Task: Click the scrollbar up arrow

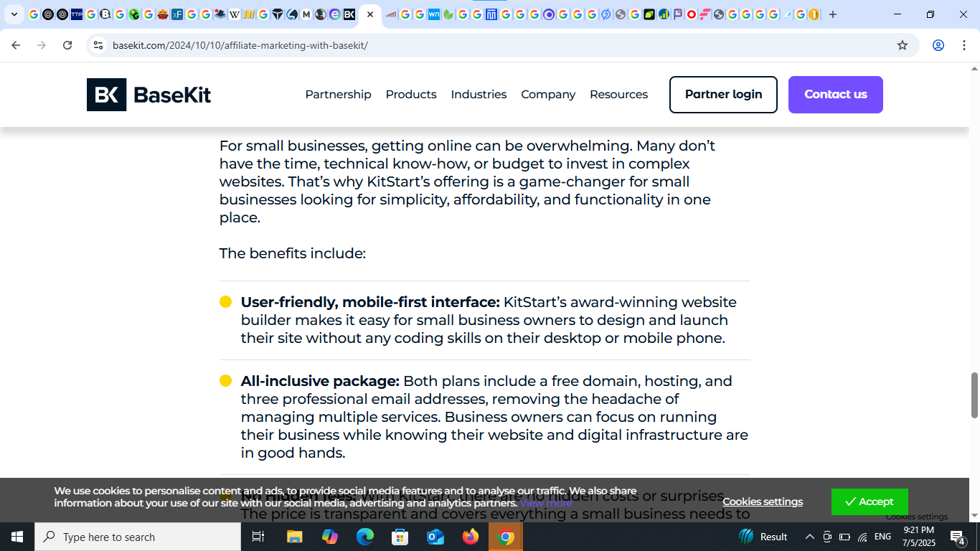Action: [974, 68]
